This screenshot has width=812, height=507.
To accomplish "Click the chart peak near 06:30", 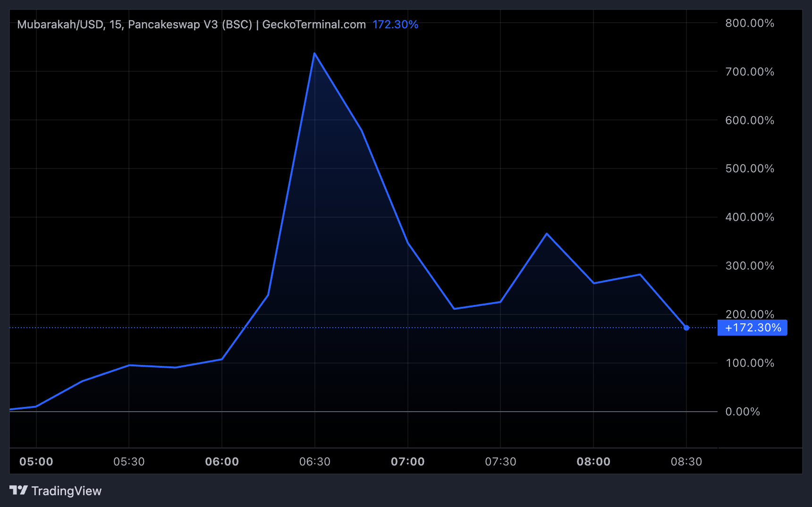I will pos(315,54).
